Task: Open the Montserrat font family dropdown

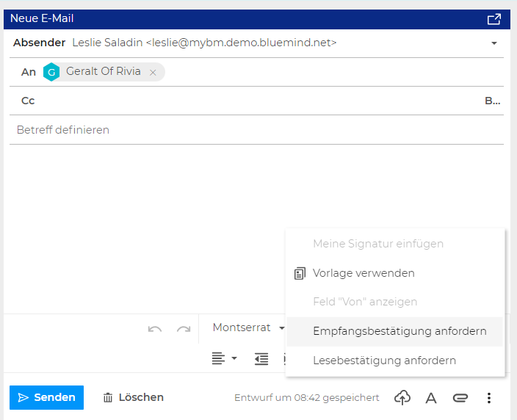Action: (248, 328)
